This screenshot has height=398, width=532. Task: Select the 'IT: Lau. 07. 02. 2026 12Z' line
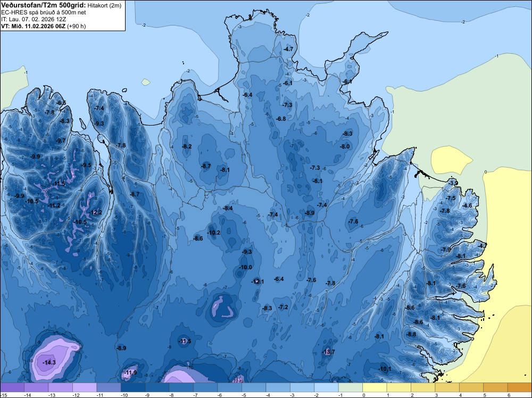(35, 19)
